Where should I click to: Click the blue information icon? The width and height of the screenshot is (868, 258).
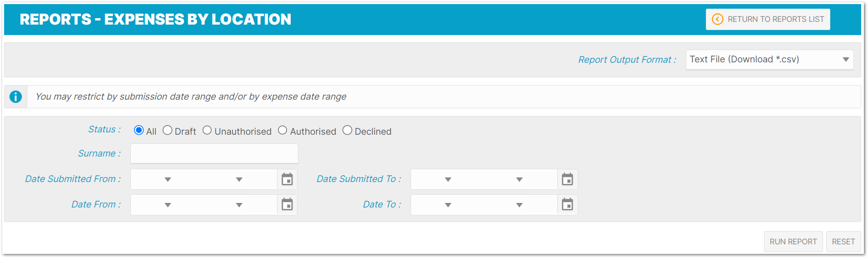15,96
